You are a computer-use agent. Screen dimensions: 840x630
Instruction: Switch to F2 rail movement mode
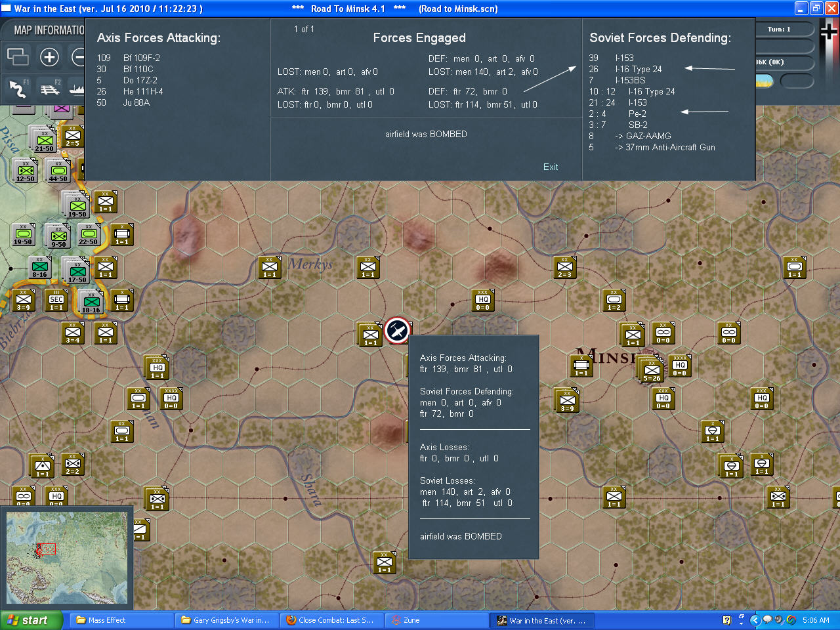point(47,89)
